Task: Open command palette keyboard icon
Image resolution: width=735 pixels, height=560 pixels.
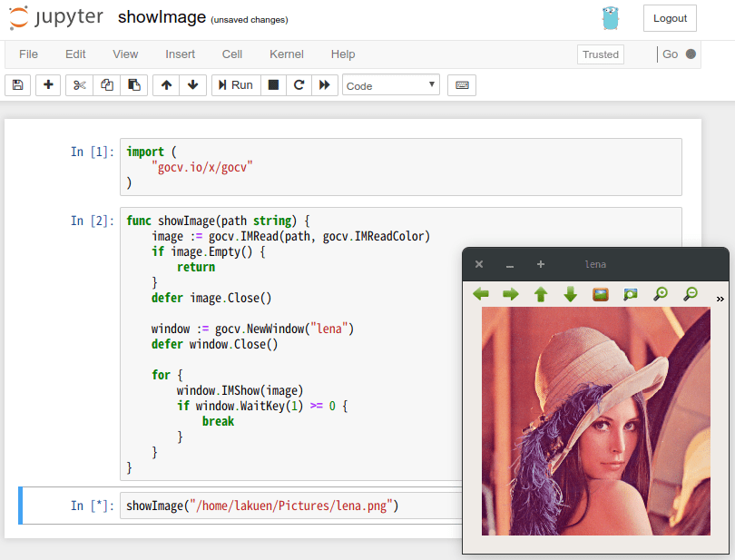Action: 462,85
